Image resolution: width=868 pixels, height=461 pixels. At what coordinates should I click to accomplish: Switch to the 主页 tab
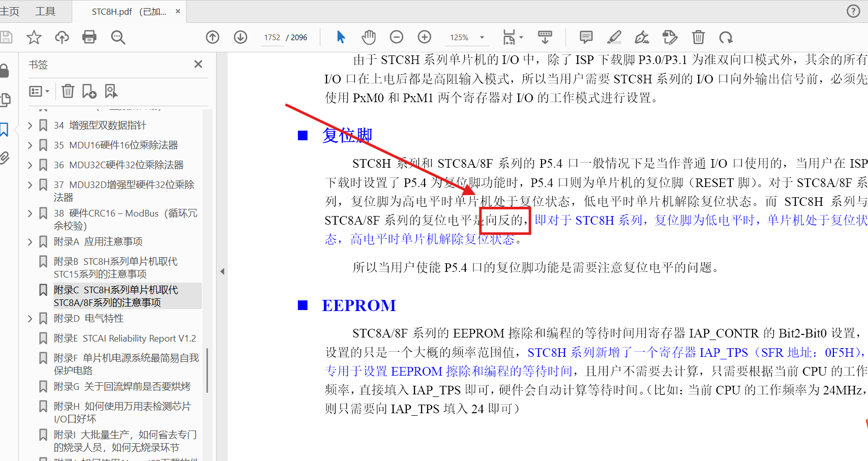click(x=9, y=11)
